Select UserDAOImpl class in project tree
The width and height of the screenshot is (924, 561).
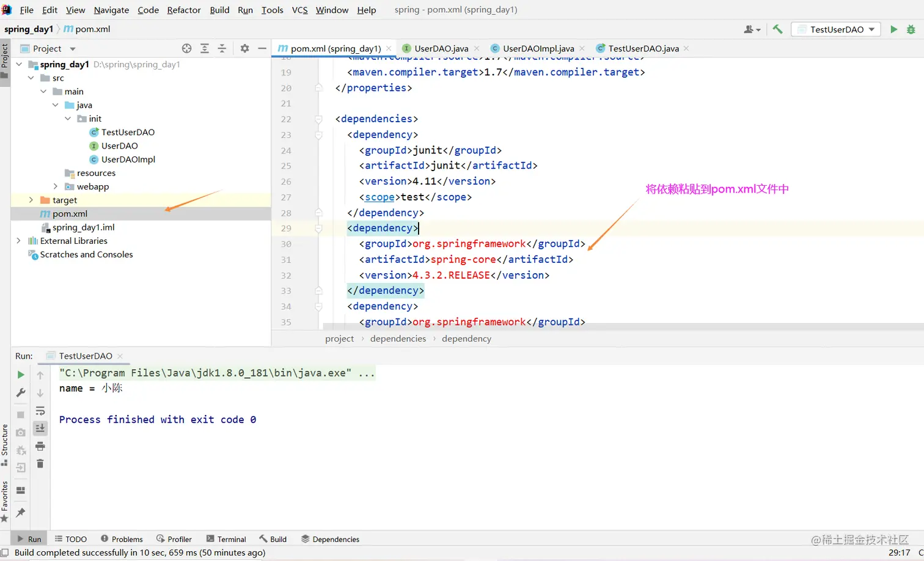128,159
